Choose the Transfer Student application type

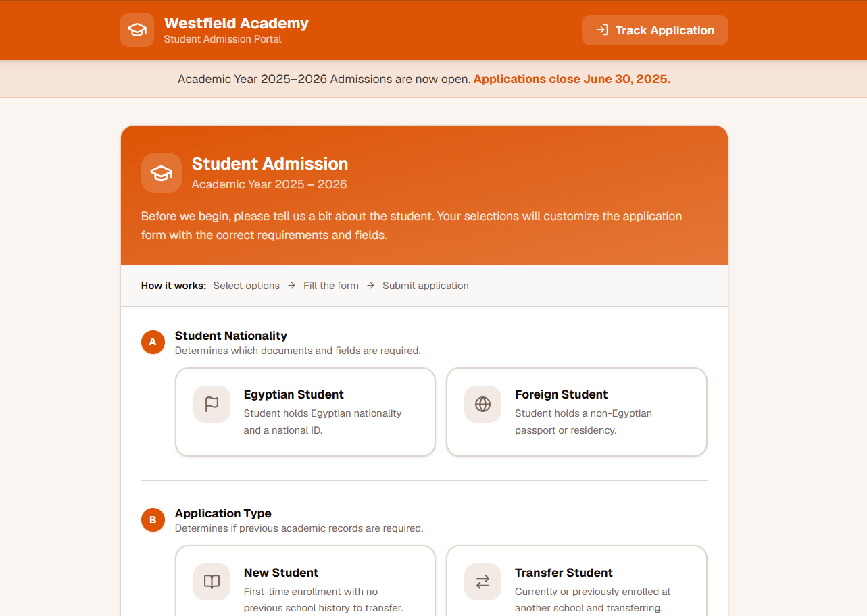tap(576, 581)
